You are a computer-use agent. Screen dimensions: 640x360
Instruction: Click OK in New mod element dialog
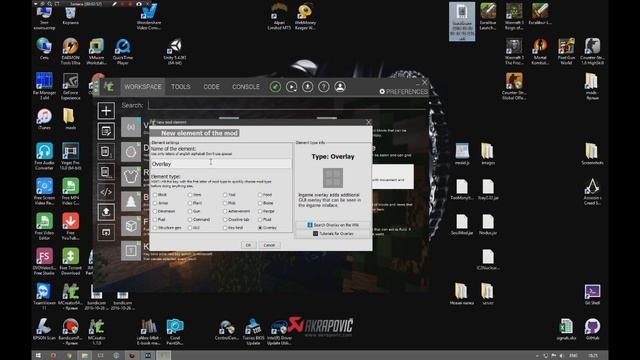tap(248, 245)
